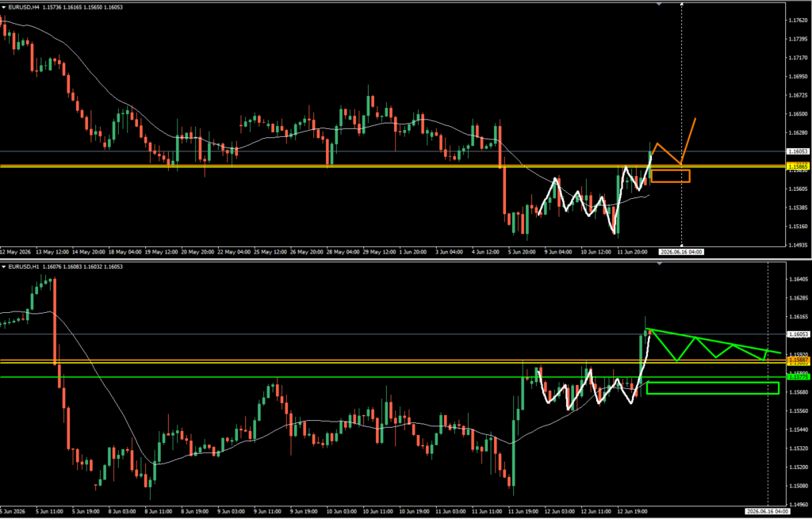
Task: Open the EURUSD,H1 chart menu triangle
Action: coord(4,267)
